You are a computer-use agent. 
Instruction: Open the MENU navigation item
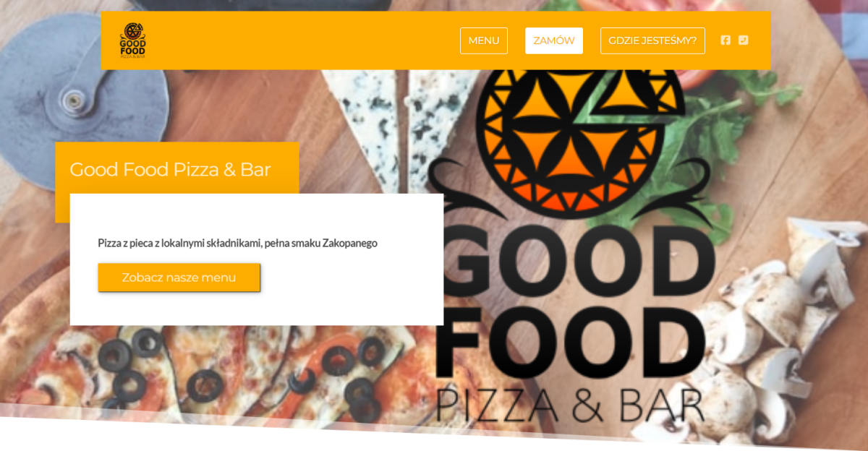(x=484, y=40)
